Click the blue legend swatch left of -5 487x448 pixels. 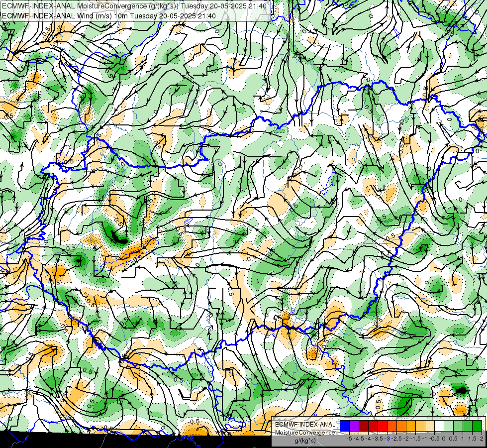click(345, 426)
